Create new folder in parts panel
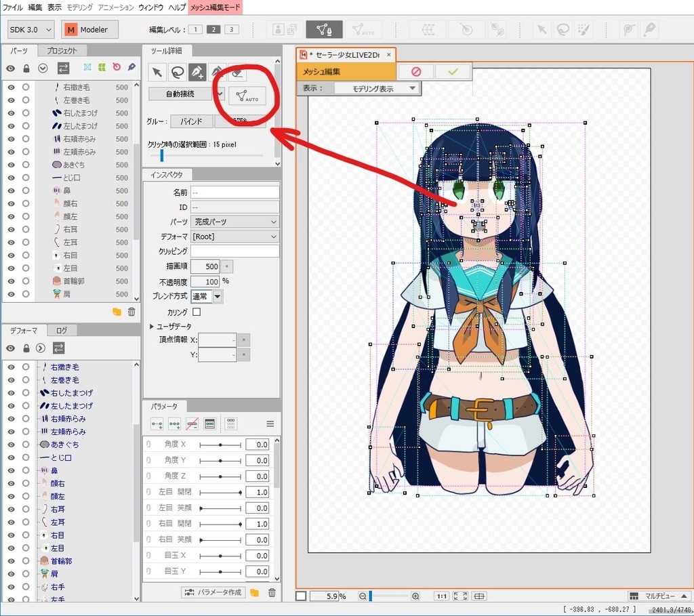This screenshot has height=616, width=694. point(117,312)
